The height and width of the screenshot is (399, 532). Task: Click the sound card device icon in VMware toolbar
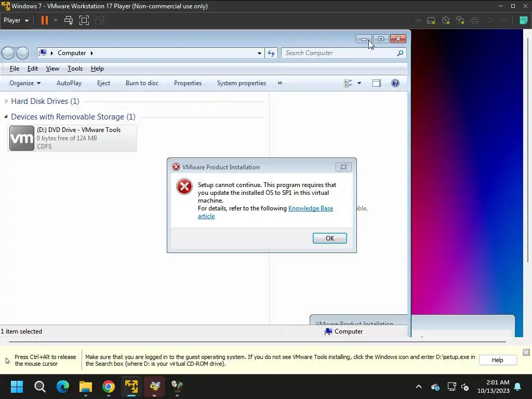click(x=489, y=20)
